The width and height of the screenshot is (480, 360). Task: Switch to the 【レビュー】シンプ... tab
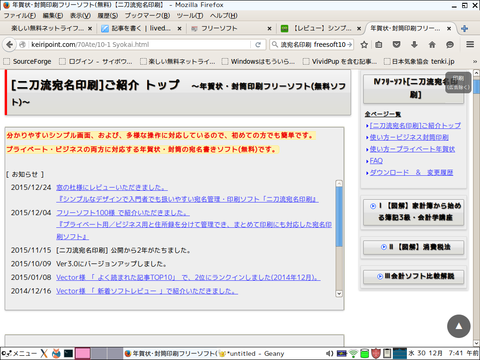322,29
